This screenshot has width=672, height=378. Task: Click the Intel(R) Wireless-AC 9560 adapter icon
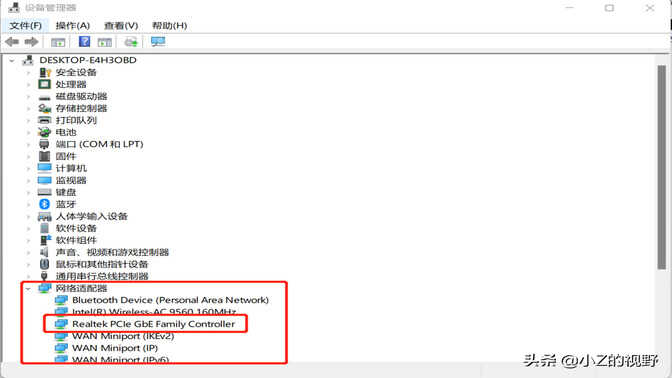point(61,311)
